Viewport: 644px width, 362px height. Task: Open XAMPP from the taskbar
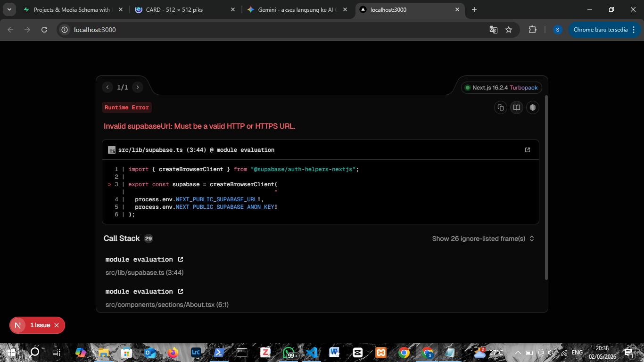(x=380, y=352)
